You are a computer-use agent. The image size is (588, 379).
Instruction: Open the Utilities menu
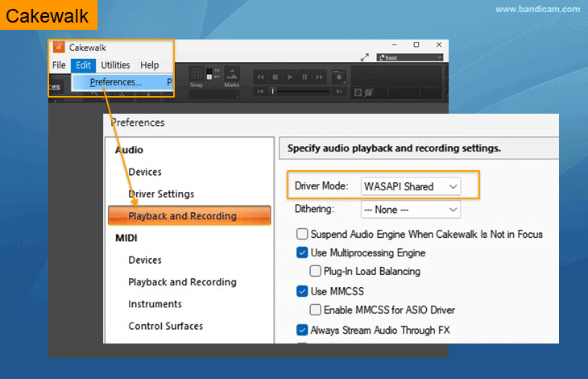pos(115,65)
